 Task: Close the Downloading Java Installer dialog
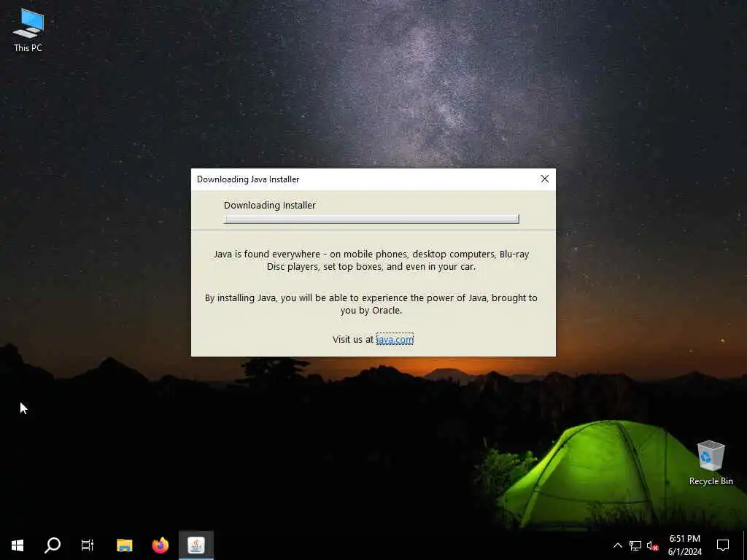544,179
